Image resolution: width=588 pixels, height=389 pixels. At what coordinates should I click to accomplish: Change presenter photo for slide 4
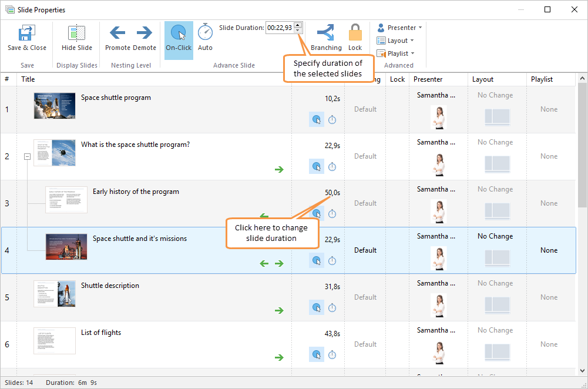coord(438,259)
